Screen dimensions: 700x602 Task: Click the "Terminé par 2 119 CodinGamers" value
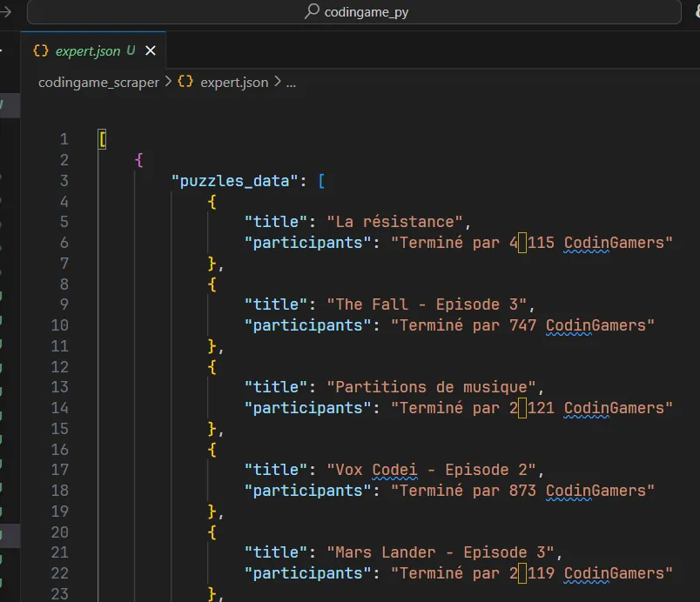[x=532, y=573]
